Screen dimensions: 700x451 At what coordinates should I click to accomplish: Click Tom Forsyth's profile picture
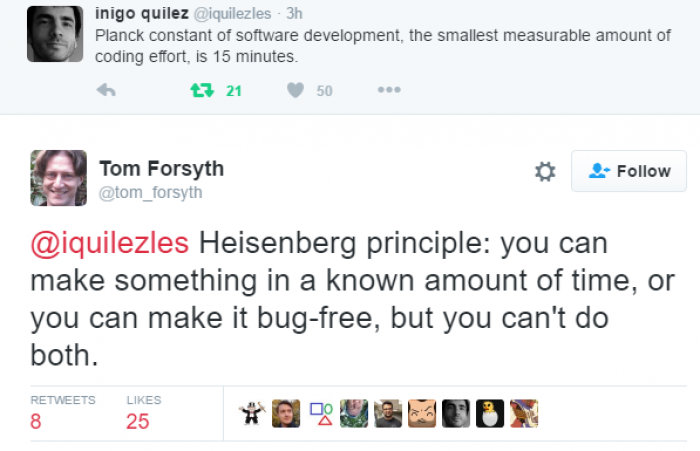[x=58, y=178]
